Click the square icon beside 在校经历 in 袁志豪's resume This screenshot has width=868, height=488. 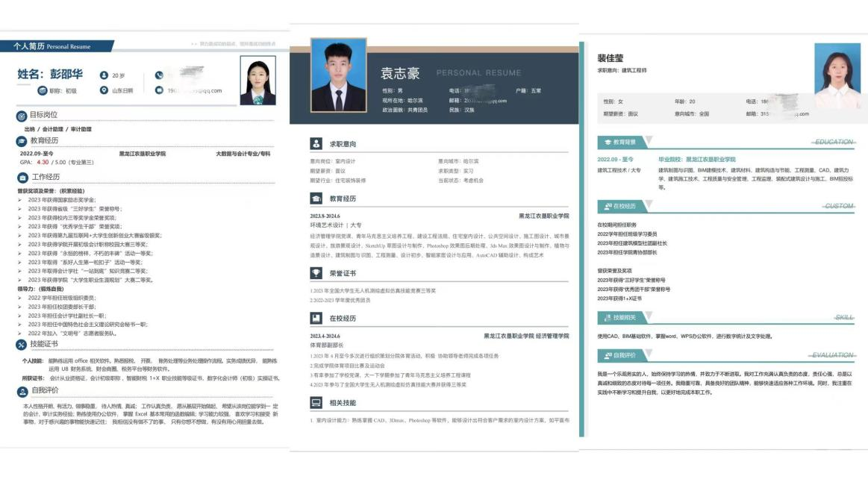(x=316, y=319)
